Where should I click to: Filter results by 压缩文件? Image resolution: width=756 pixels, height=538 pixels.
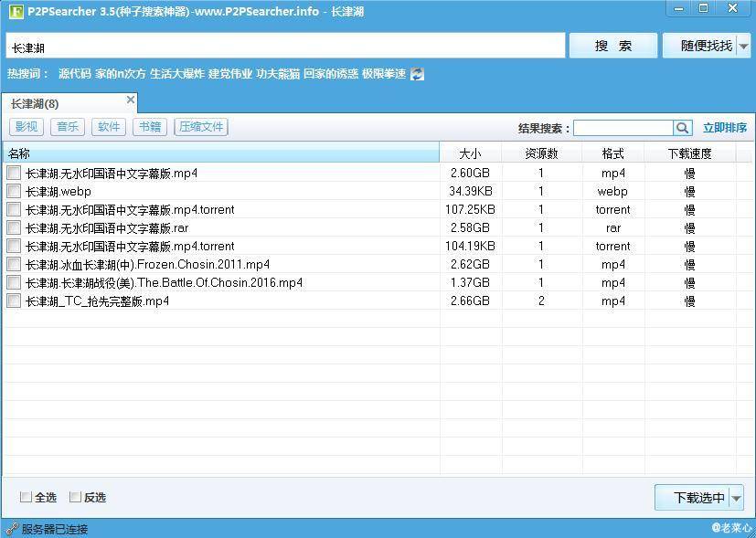(x=201, y=127)
